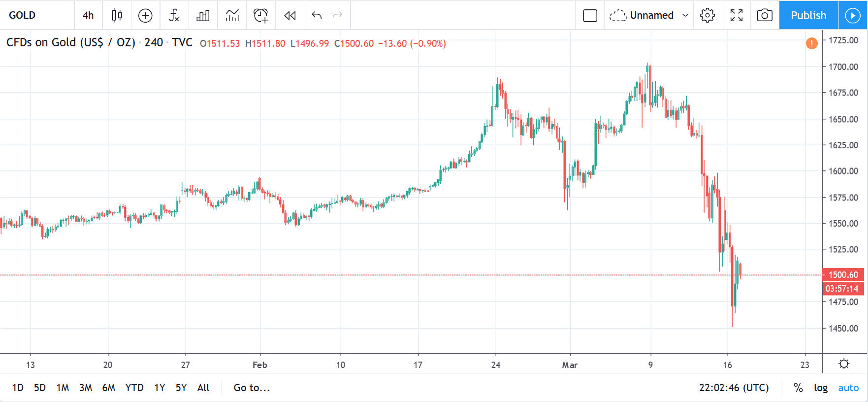
Task: Toggle log scale
Action: pos(821,388)
